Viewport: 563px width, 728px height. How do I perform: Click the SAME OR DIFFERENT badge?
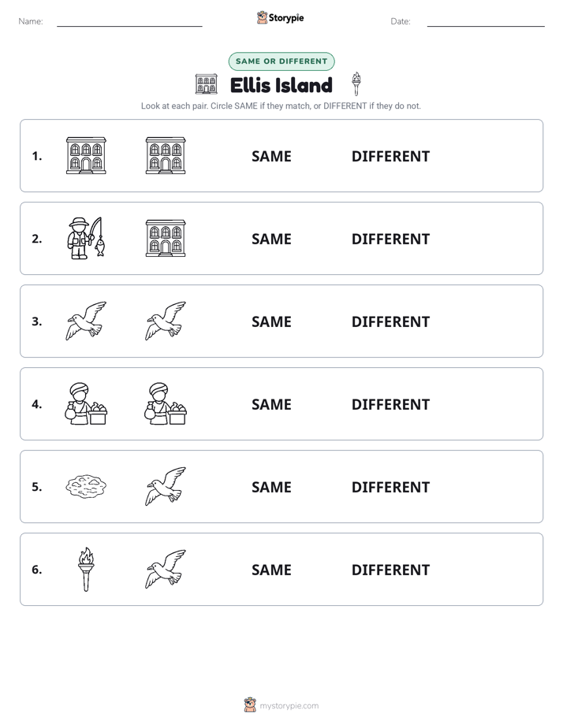tap(281, 61)
